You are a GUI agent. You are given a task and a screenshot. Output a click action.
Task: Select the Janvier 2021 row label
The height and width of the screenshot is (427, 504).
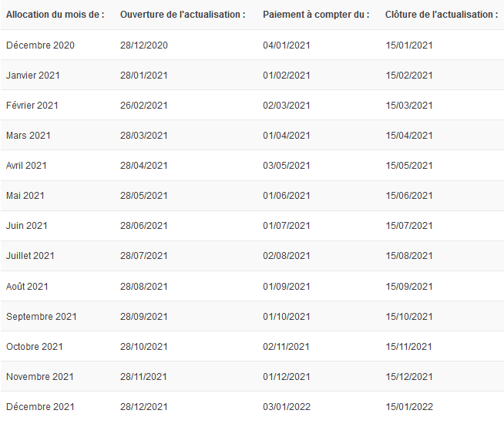point(33,76)
